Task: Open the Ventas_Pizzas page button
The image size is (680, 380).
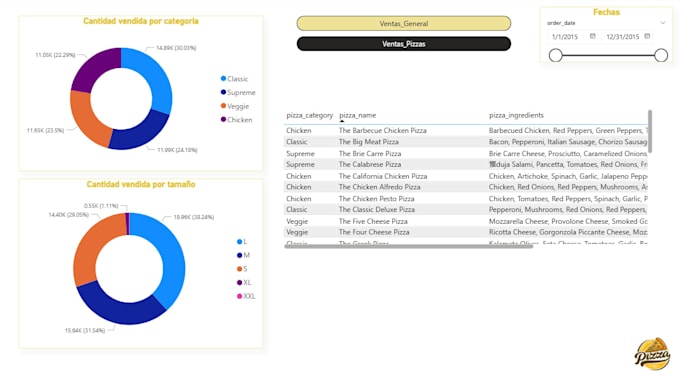Action: click(x=404, y=44)
